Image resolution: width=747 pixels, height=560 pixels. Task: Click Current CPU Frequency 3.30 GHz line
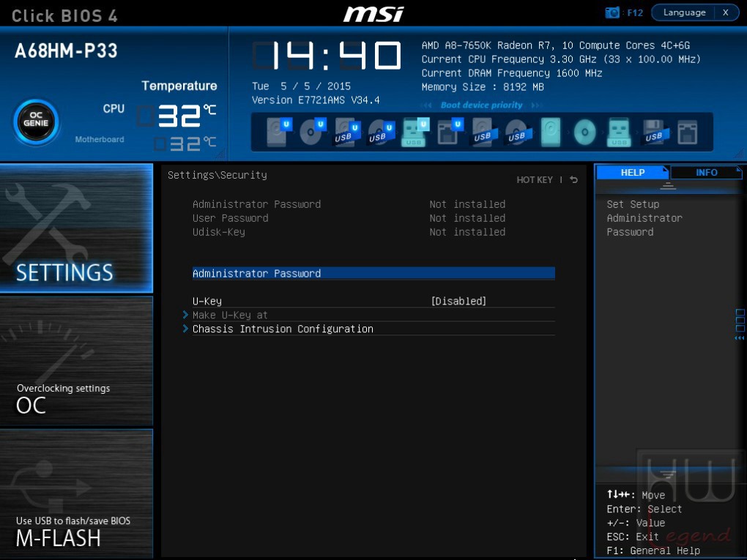pos(561,59)
